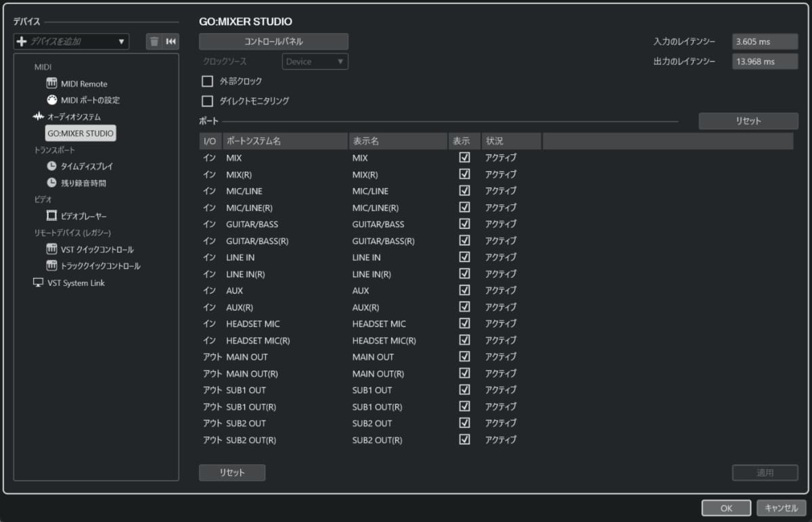The image size is (812, 522).
Task: Select ビデオプレーヤー tree item
Action: coord(84,216)
